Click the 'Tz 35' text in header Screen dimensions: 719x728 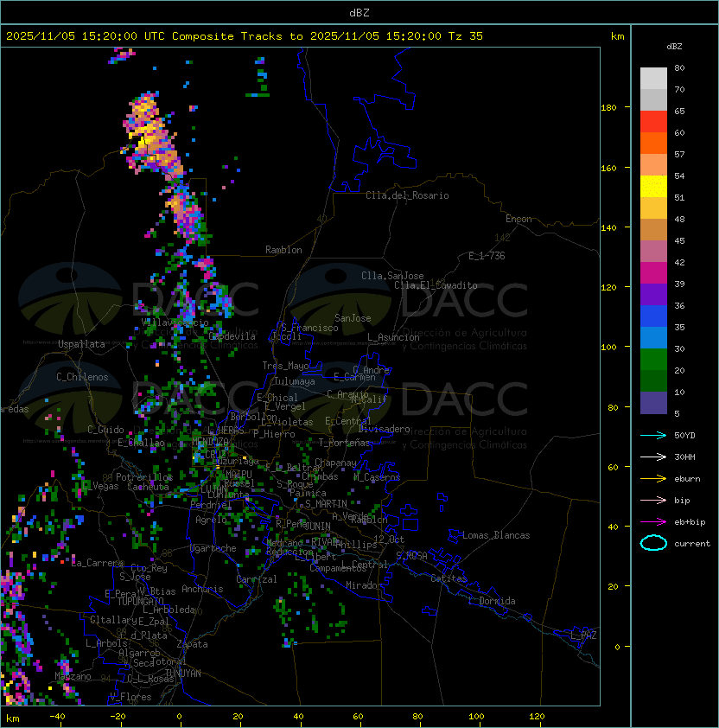[466, 36]
